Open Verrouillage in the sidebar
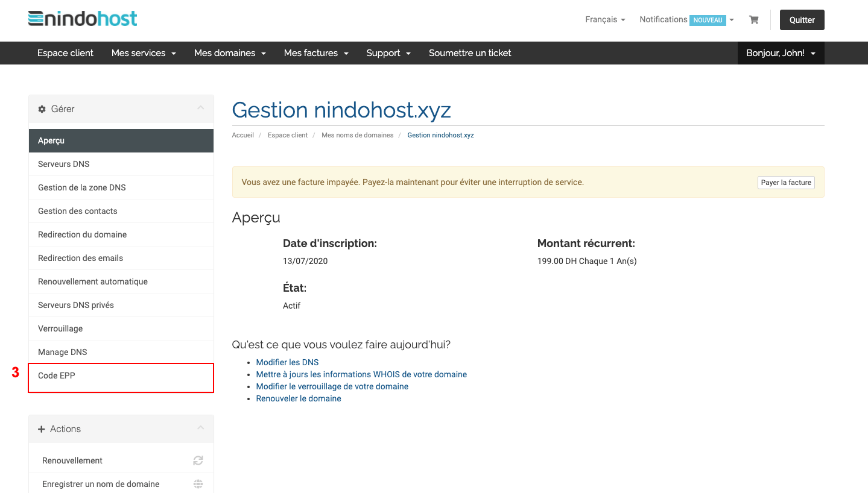 121,328
